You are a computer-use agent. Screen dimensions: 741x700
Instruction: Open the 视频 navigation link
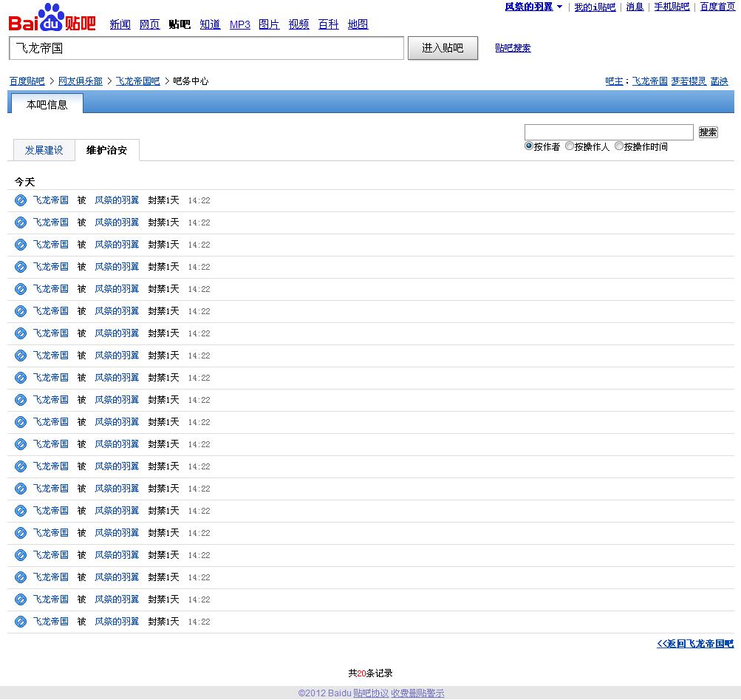tap(298, 24)
